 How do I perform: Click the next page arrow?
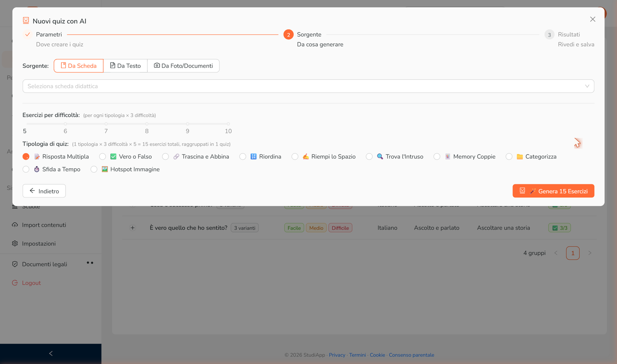[x=590, y=253]
